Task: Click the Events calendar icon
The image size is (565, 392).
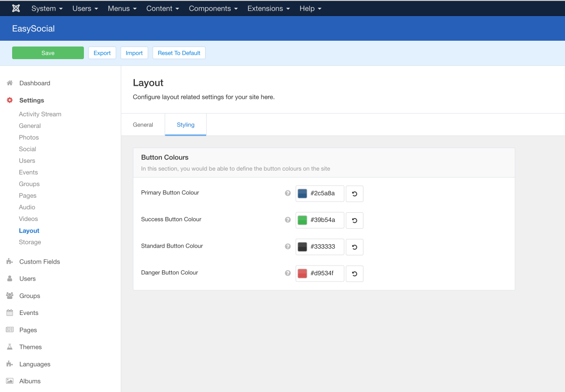Action: pos(10,313)
